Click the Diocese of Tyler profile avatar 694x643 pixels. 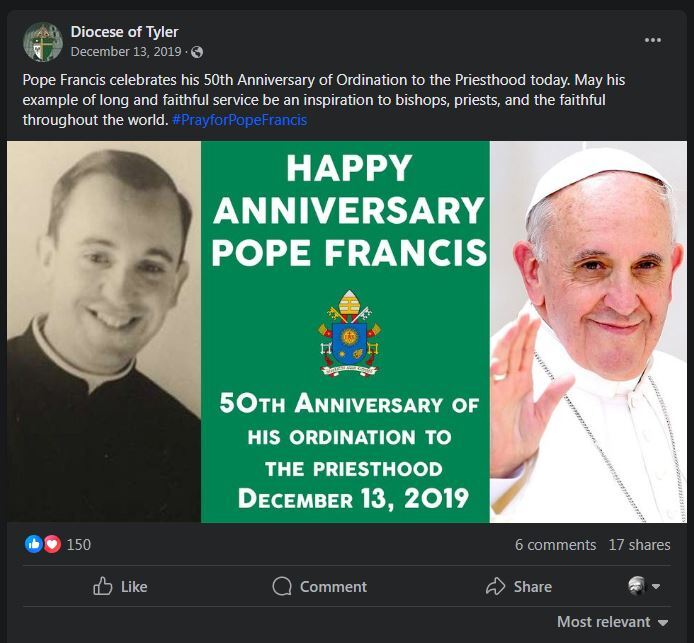[43, 42]
